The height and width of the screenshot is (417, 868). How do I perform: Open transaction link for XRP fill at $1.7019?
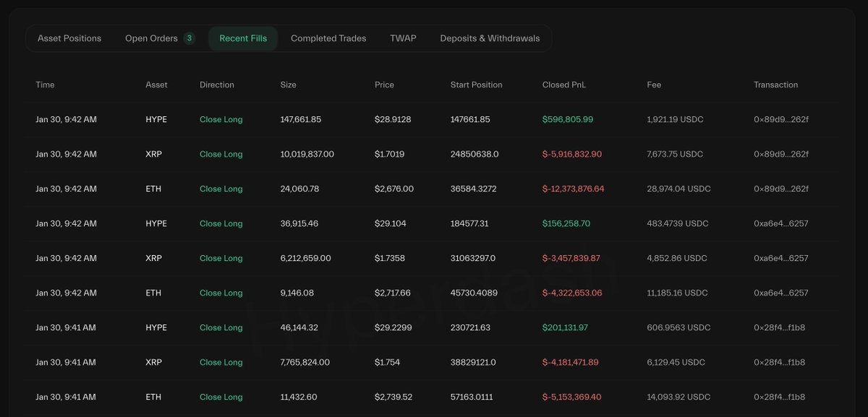(780, 154)
